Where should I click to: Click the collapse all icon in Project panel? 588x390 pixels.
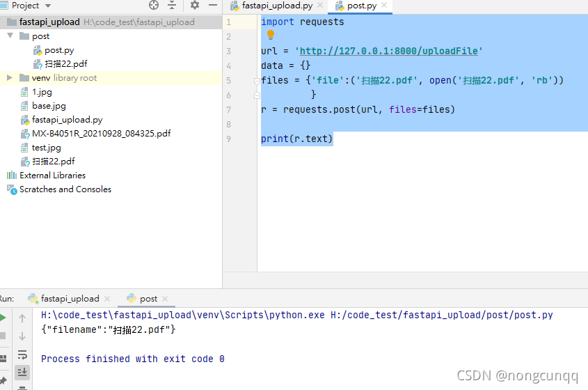[x=172, y=5]
